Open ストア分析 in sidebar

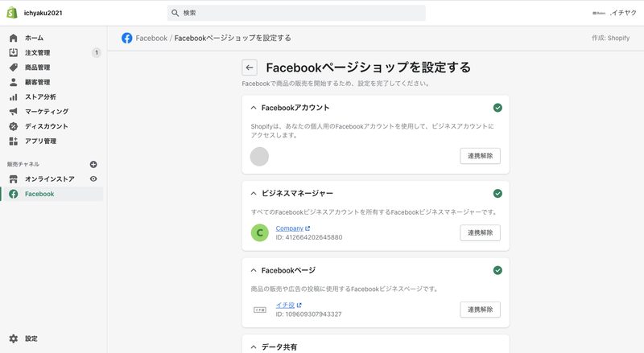point(40,96)
